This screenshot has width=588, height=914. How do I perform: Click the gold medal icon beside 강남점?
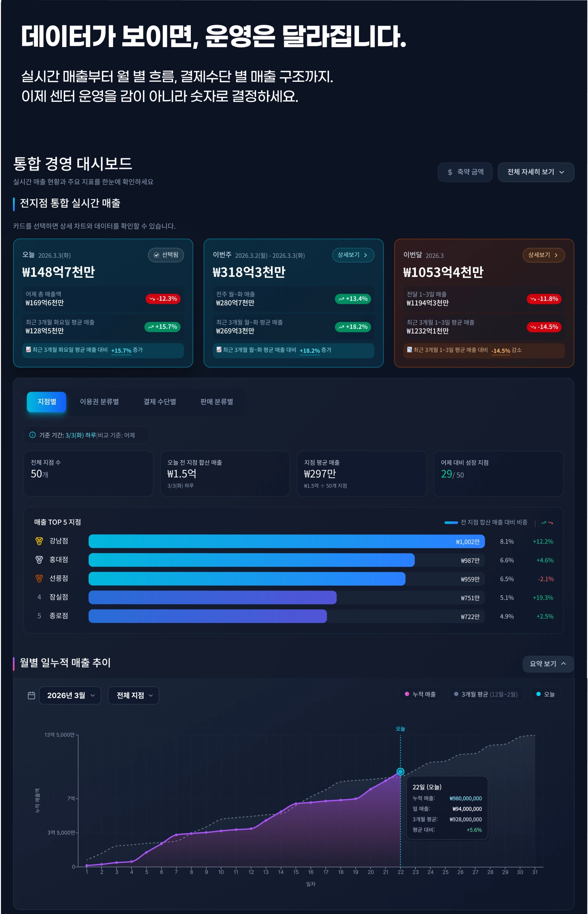pyautogui.click(x=39, y=541)
